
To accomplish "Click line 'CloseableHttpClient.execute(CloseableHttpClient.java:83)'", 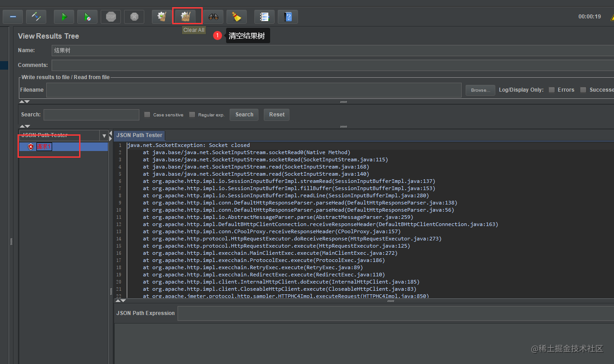I will 280,289.
